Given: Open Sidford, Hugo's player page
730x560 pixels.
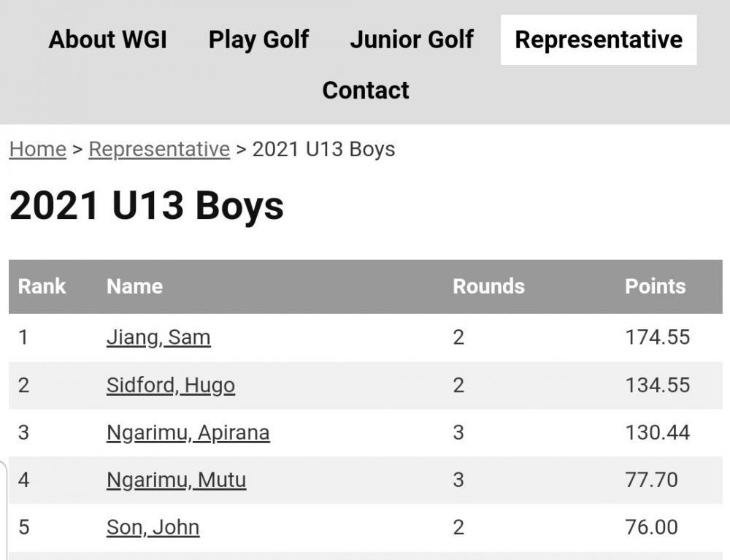Looking at the screenshot, I should [170, 385].
